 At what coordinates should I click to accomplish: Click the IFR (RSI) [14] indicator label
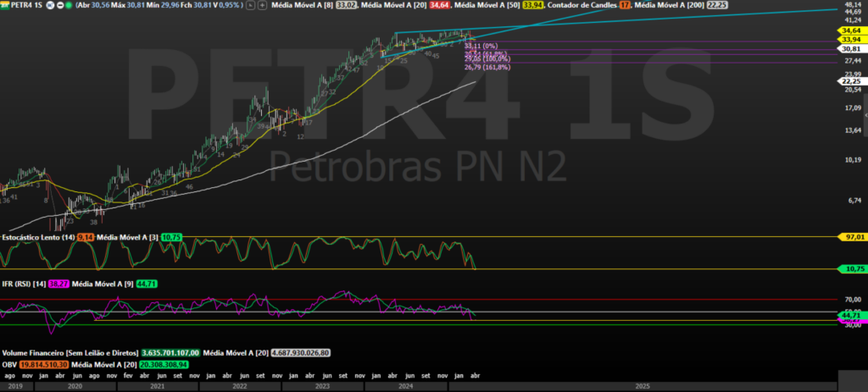click(x=24, y=284)
